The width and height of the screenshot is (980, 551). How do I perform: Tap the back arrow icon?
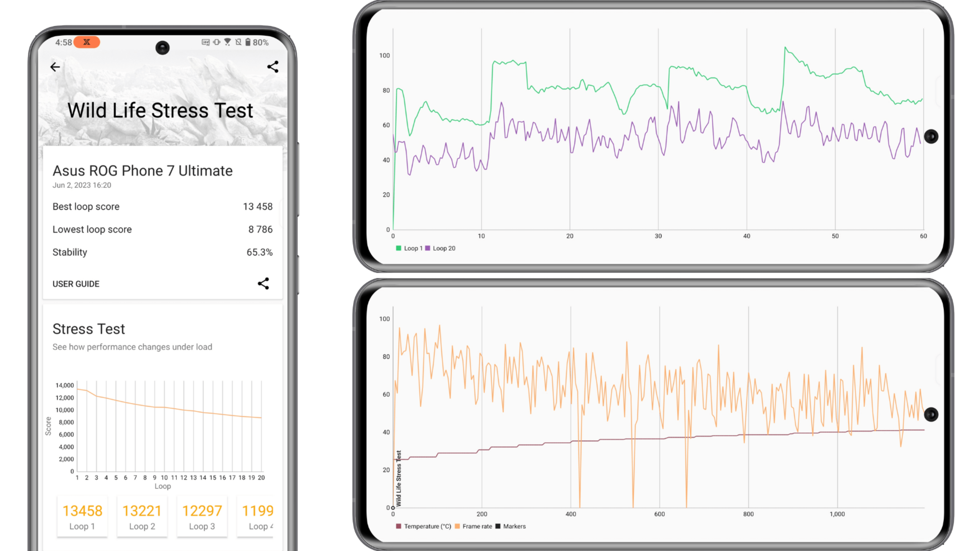pyautogui.click(x=55, y=67)
